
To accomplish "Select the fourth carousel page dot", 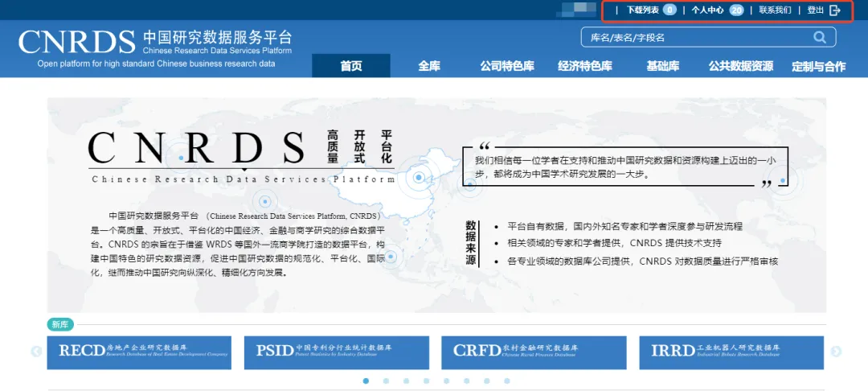I will click(426, 381).
